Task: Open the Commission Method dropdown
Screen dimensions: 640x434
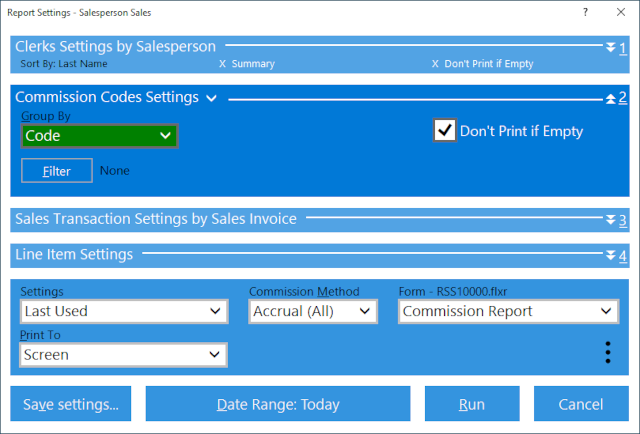Action: point(312,311)
